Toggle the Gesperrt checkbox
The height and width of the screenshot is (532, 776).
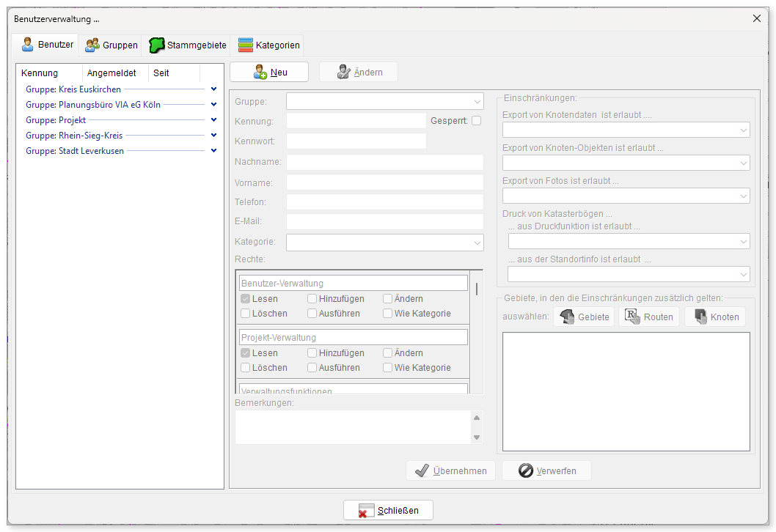click(x=477, y=121)
